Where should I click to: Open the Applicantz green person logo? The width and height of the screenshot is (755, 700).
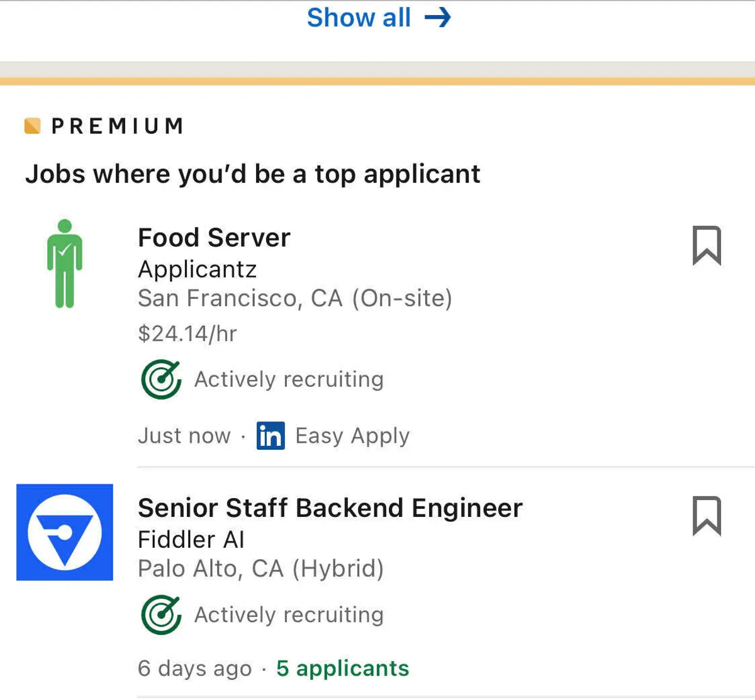[x=64, y=264]
